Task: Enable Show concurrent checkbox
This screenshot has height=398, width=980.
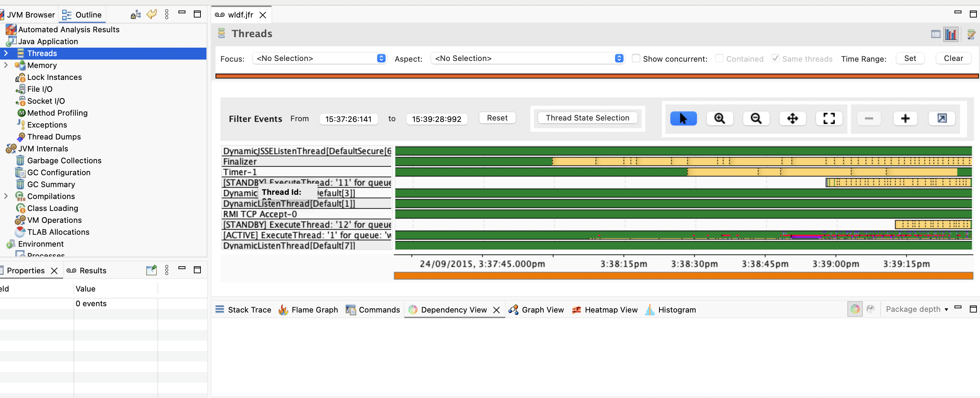Action: pos(636,58)
